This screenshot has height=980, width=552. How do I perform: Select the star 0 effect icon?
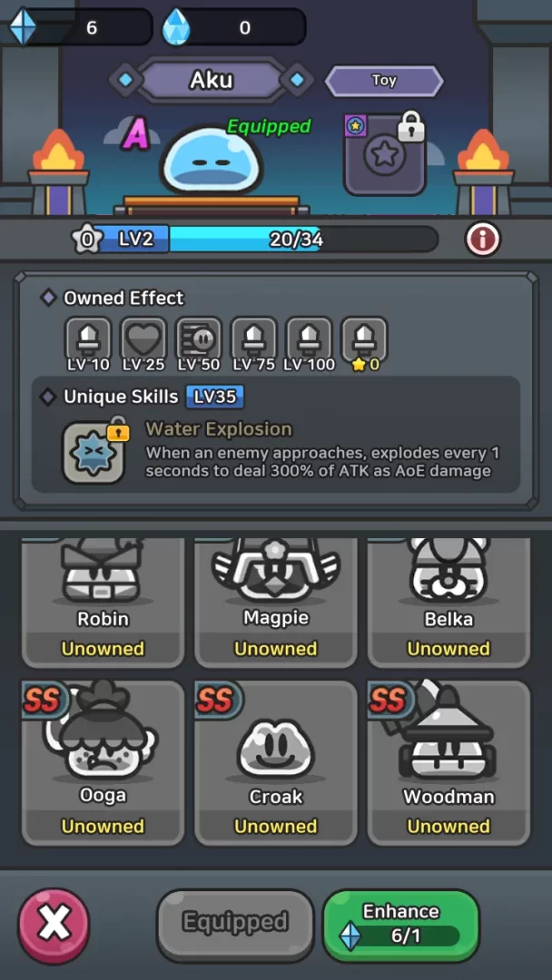[x=364, y=338]
